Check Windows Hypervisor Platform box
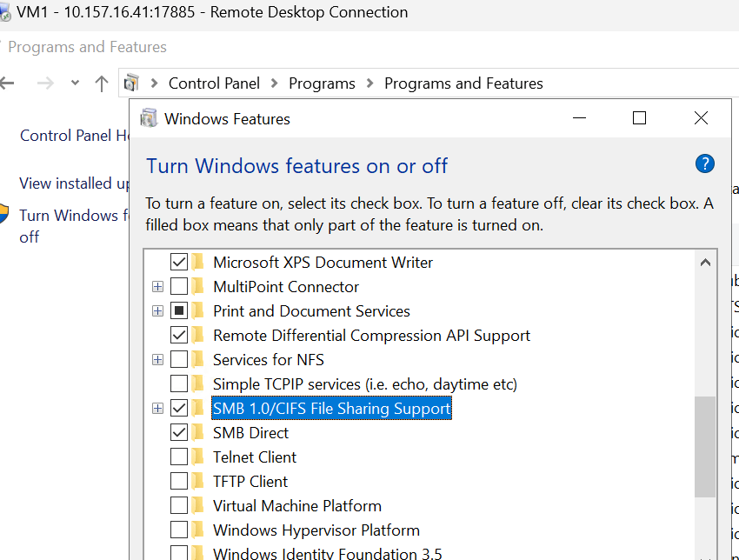 coord(179,530)
